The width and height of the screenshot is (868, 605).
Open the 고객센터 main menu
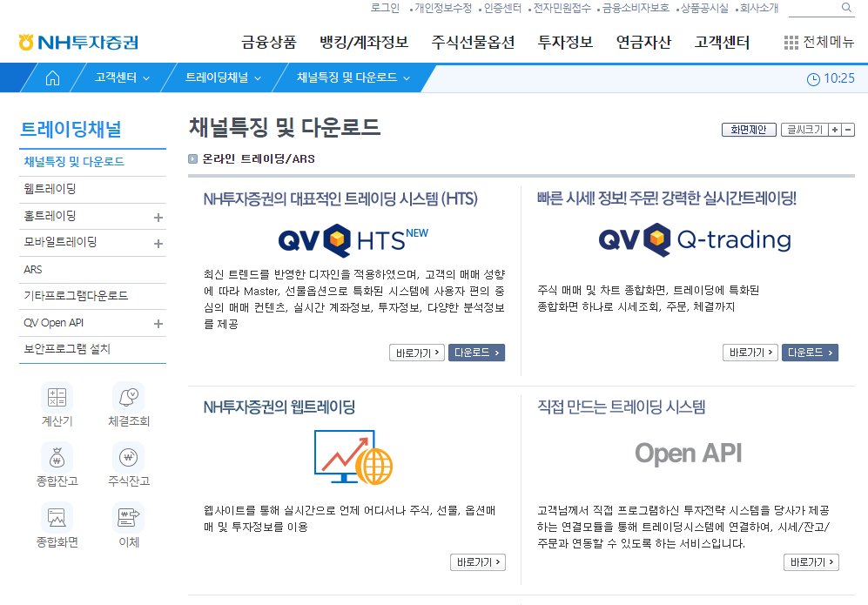click(722, 43)
